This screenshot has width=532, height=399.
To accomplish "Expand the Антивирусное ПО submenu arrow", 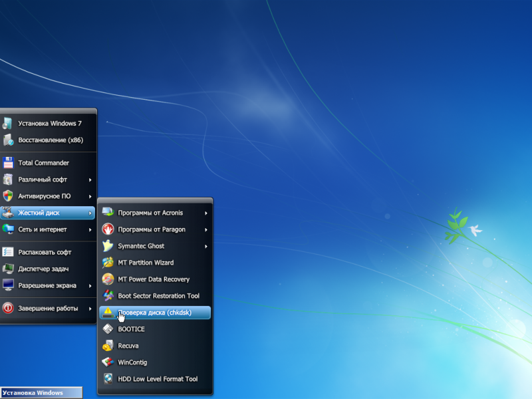I will point(90,196).
